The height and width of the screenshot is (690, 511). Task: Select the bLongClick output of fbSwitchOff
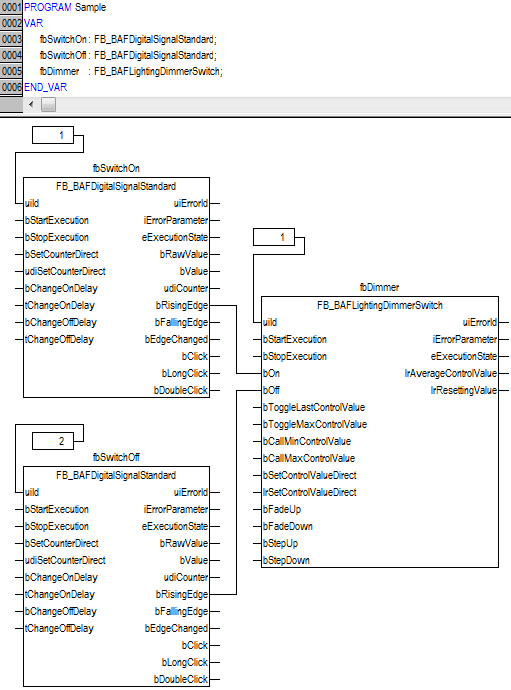[x=185, y=663]
